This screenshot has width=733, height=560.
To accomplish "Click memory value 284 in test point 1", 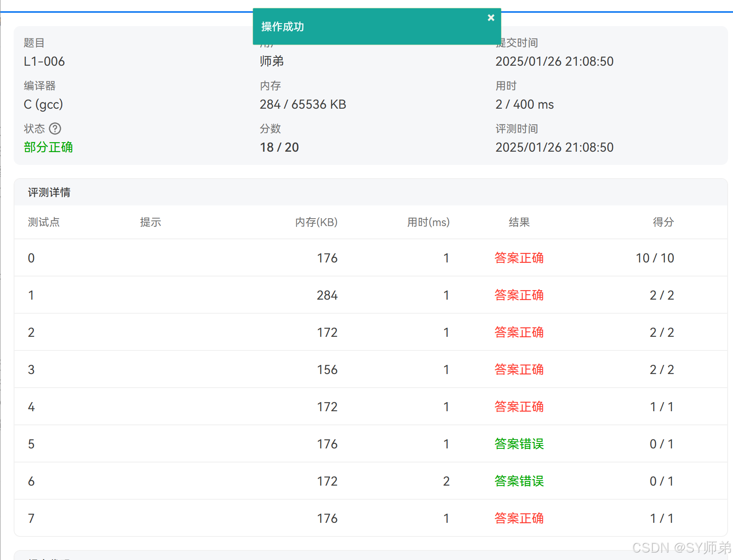I will (x=327, y=295).
